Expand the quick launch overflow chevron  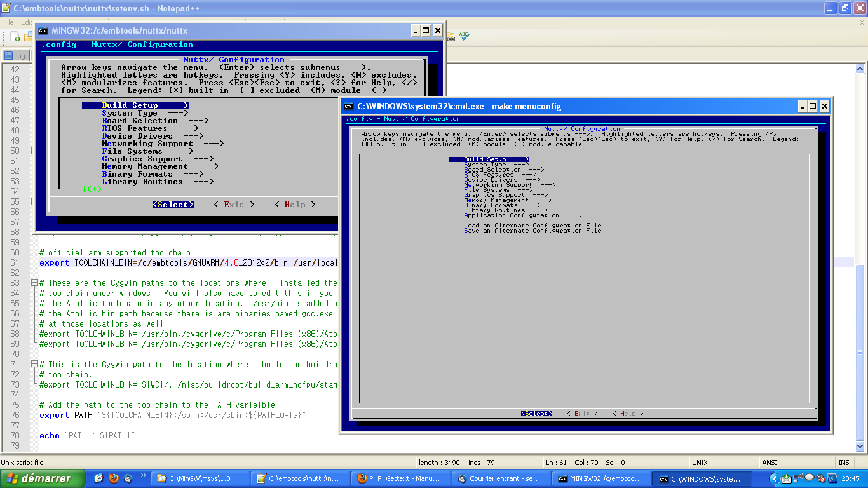click(143, 475)
